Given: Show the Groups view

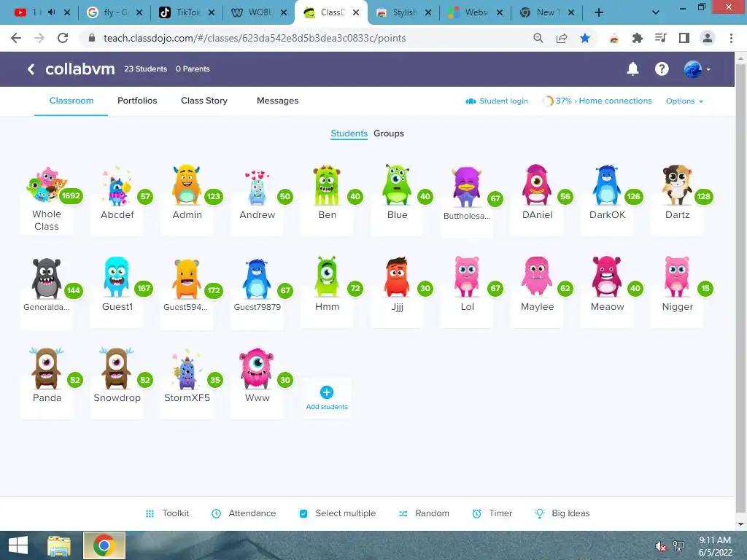Looking at the screenshot, I should 389,133.
